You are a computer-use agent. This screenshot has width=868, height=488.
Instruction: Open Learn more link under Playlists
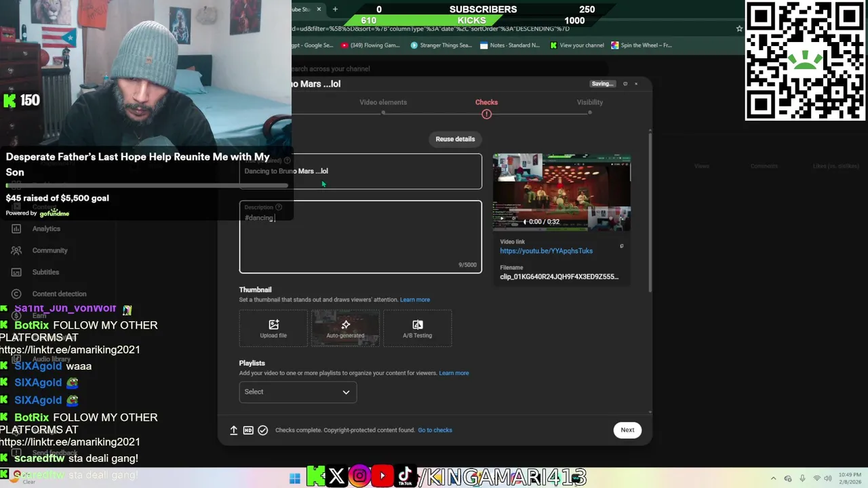(454, 373)
